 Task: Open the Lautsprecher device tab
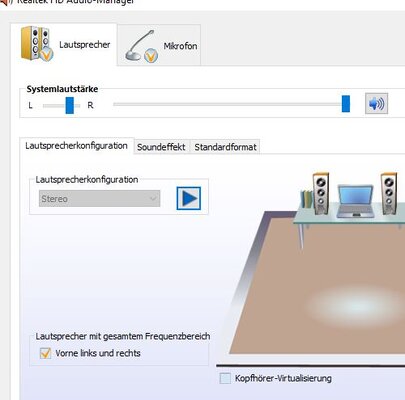tap(64, 45)
